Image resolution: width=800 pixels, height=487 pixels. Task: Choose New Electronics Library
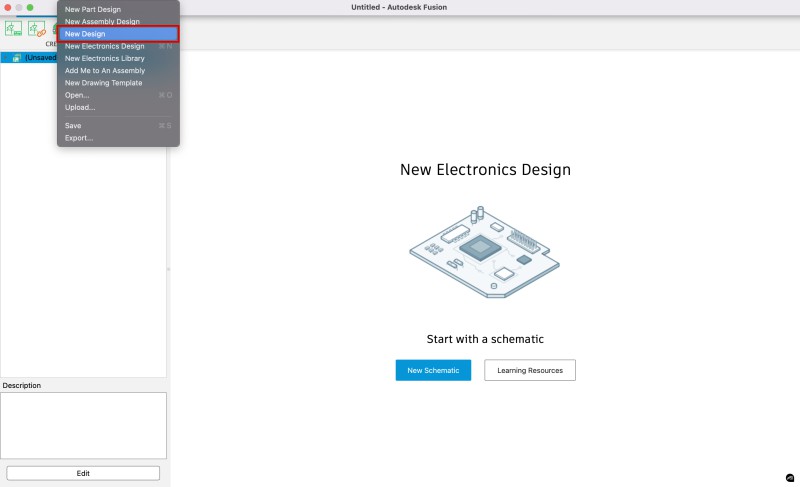(118, 58)
